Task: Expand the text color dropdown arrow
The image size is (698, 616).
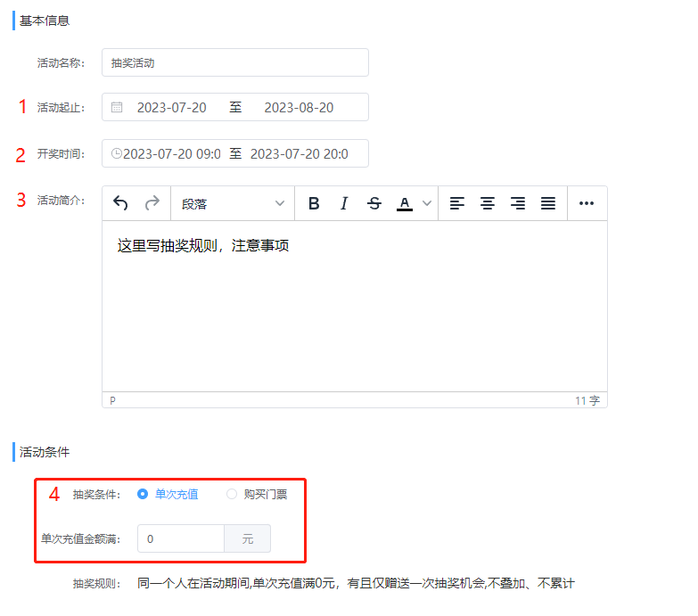Action: (x=427, y=203)
